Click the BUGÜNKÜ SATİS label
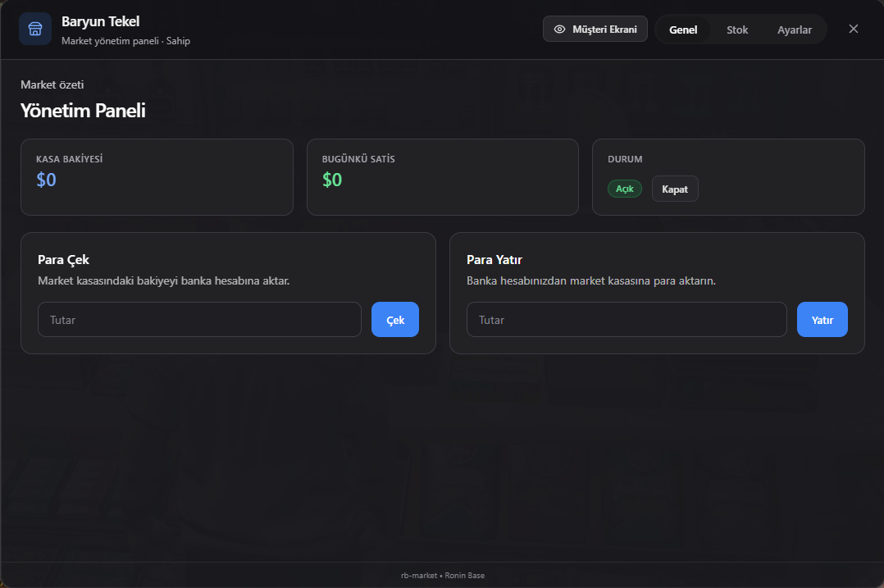884x588 pixels. pos(358,159)
